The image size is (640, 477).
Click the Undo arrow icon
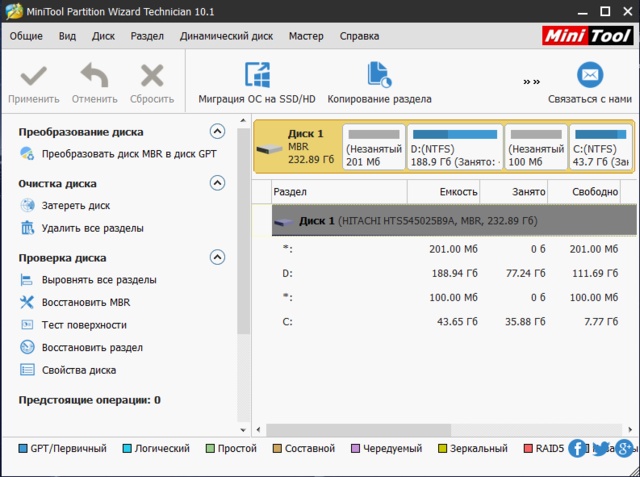(x=94, y=76)
